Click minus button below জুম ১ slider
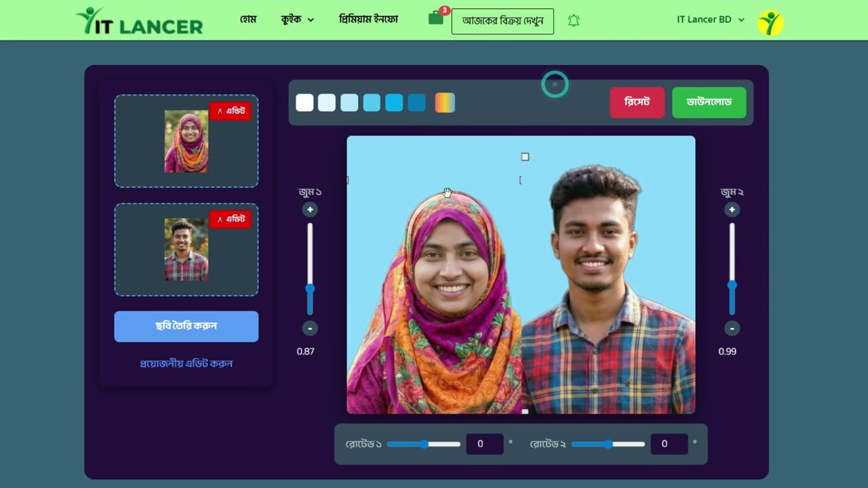Screen dimensions: 868x488 (x=310, y=328)
